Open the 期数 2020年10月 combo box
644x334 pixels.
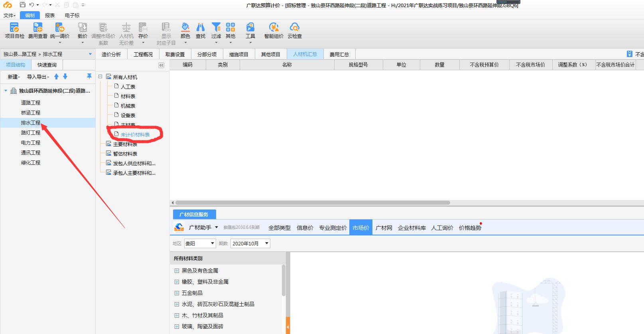pos(250,243)
